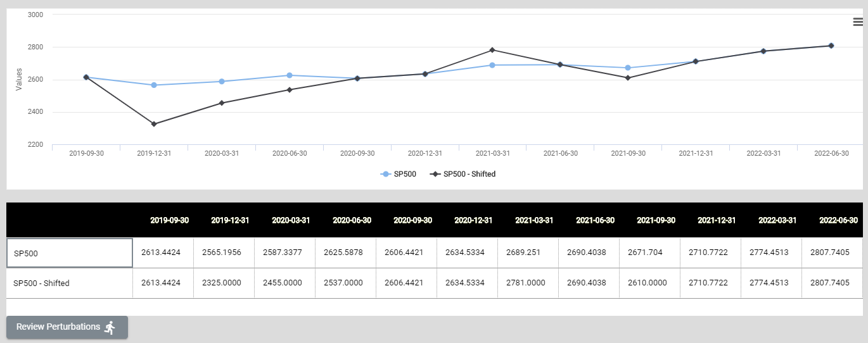Click the shifted data point at 2019-12-31
Screen dimensions: 868x343
click(154, 124)
